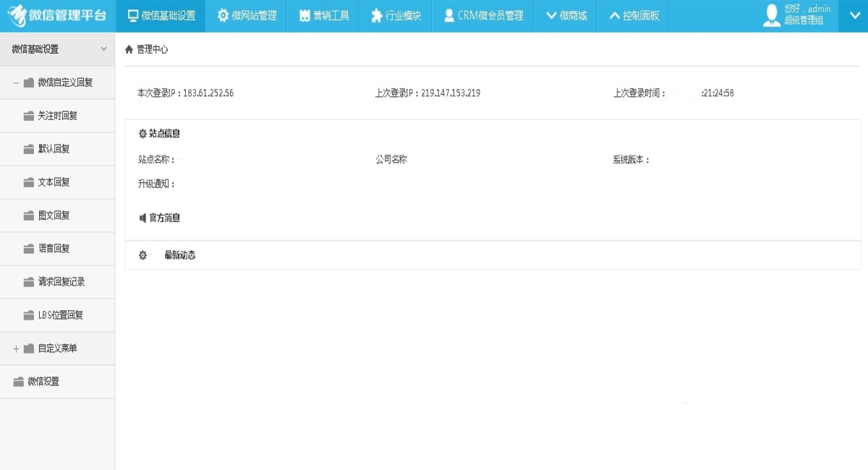Click the folder icon of 自定义菜单

[29, 349]
